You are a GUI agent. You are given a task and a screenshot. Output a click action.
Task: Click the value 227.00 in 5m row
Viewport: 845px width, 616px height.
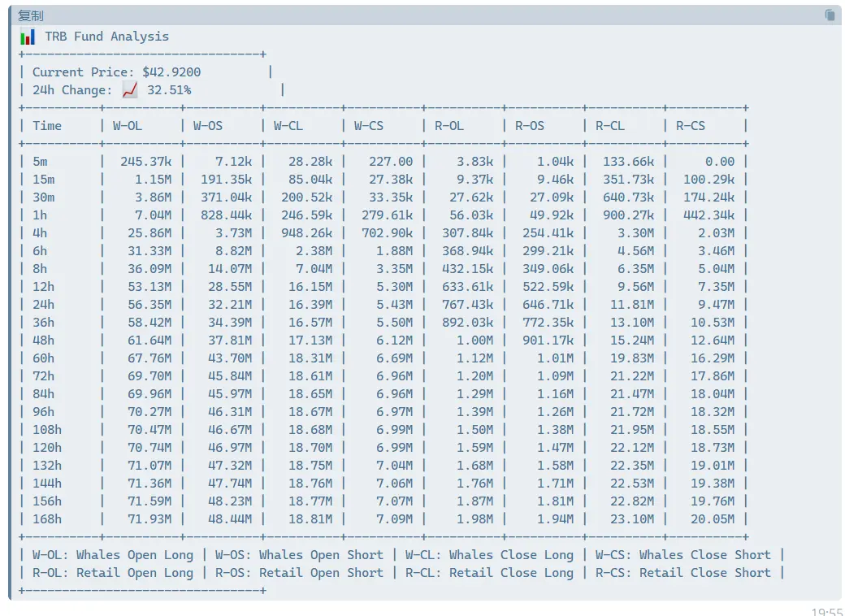391,162
